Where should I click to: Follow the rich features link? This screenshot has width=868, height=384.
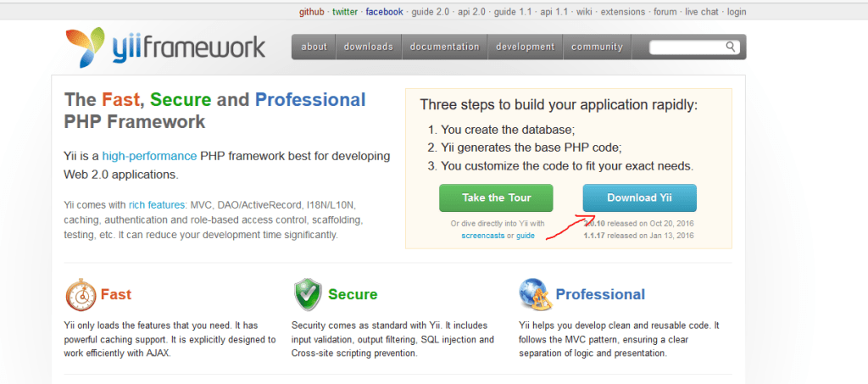pyautogui.click(x=158, y=205)
